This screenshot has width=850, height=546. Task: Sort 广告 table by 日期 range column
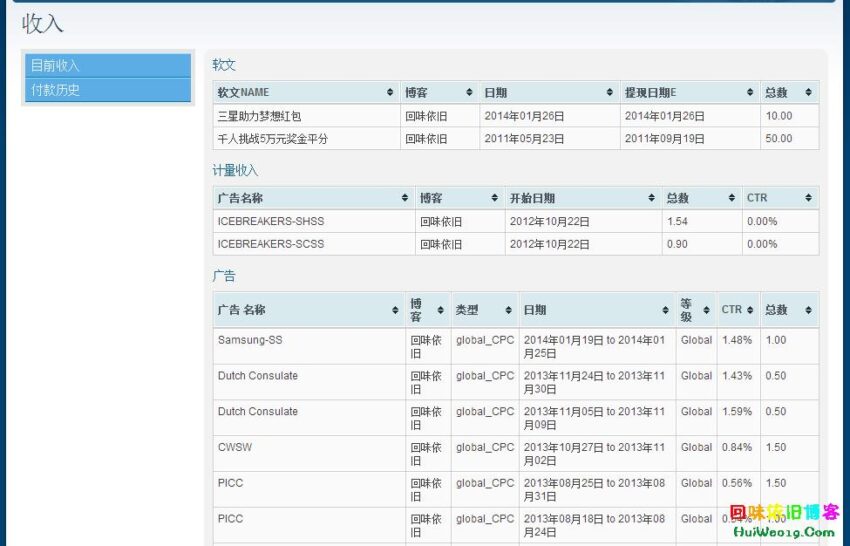point(596,310)
